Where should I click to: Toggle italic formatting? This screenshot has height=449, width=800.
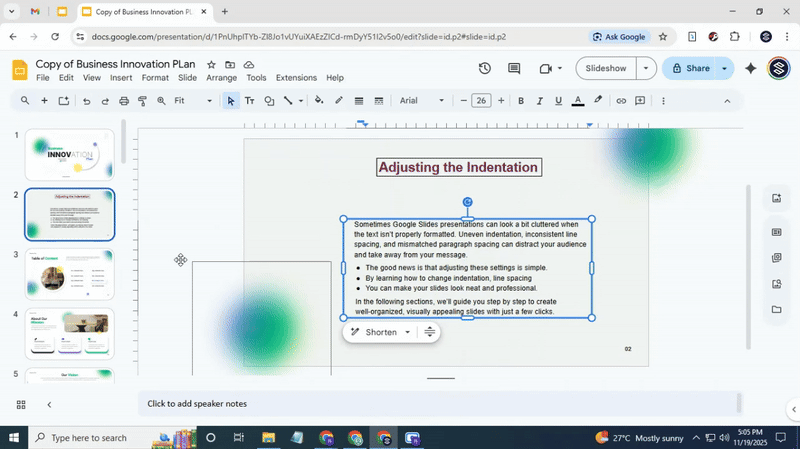(540, 101)
